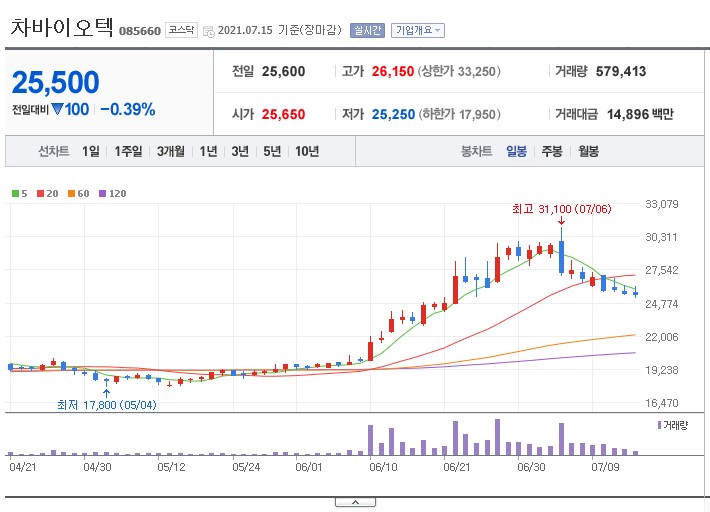Click the purple 거래량 volume legend icon
This screenshot has width=710, height=512.
pyautogui.click(x=659, y=425)
